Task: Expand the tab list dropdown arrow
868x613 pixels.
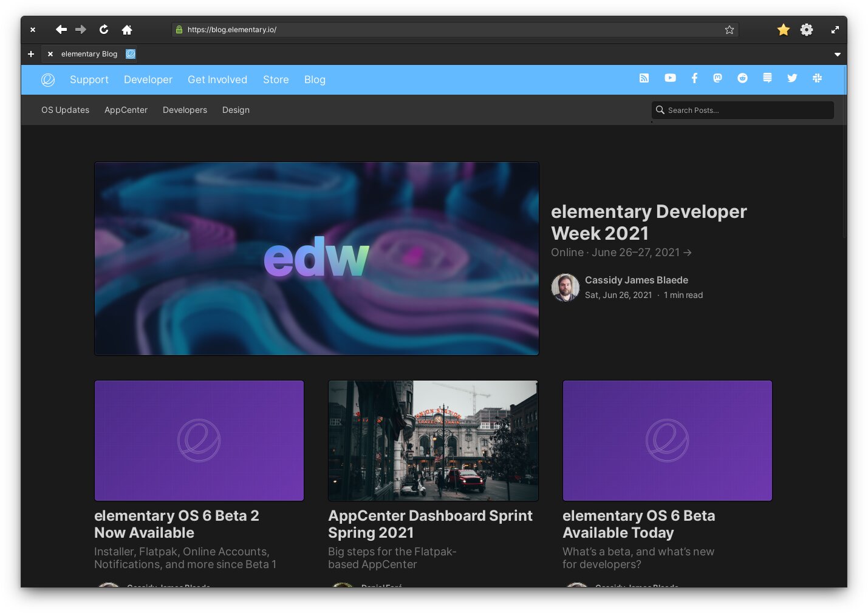Action: point(837,55)
